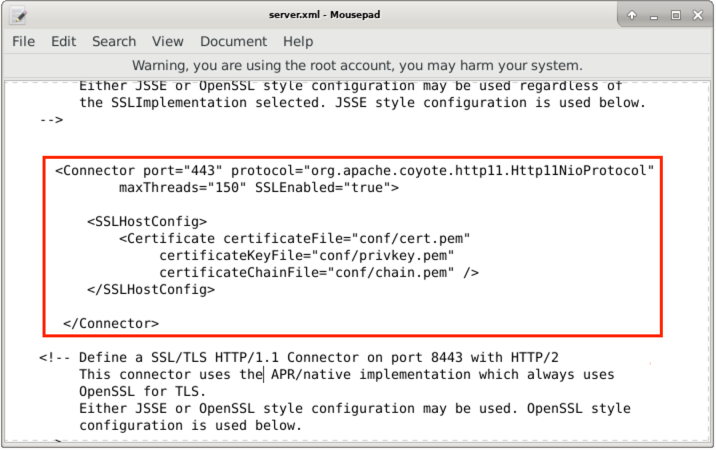Click the closing </Connector> tag

coord(111,324)
